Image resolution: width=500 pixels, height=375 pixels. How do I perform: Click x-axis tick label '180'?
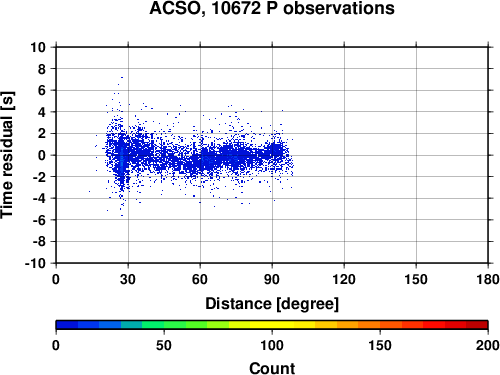coord(488,279)
